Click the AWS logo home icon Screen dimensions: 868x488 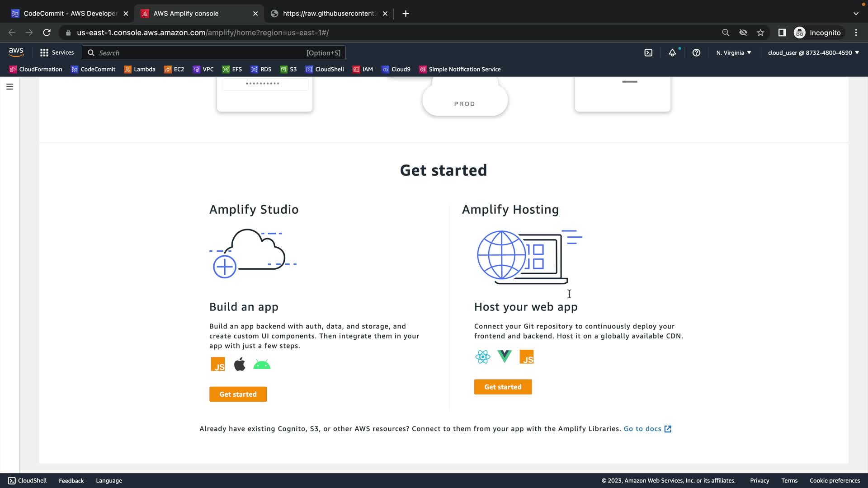(16, 52)
